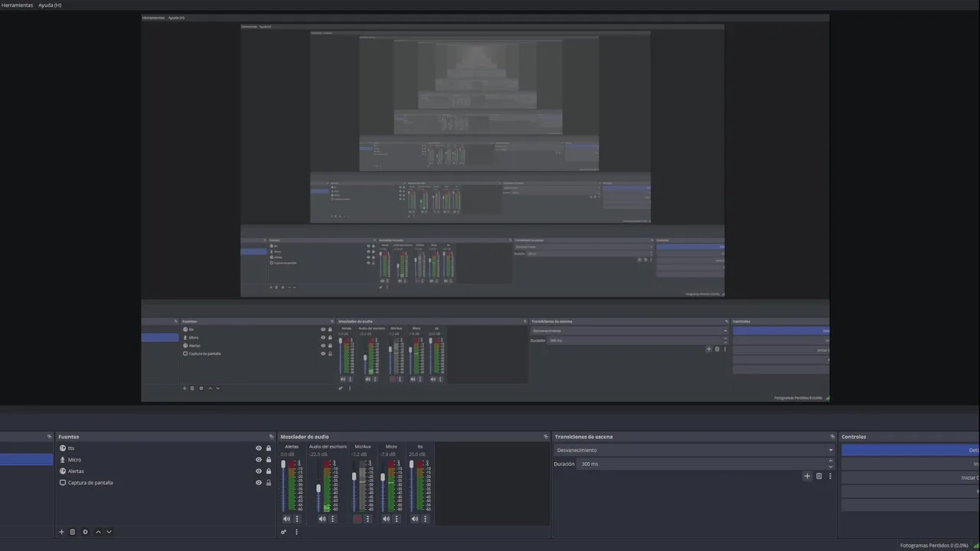Decrease Duración with the down arrow
Image resolution: width=980 pixels, height=551 pixels.
point(831,466)
